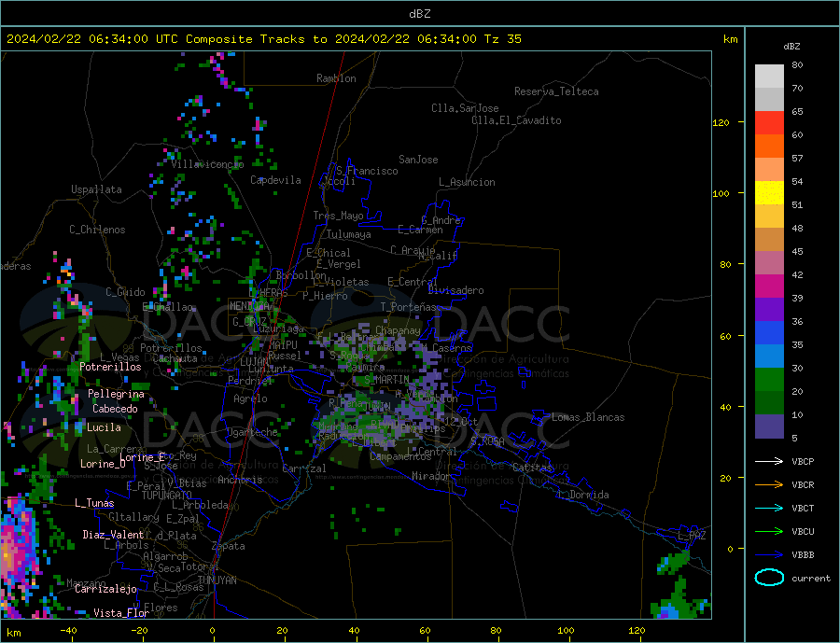Click the 'dBZ' title at the top
Image resolution: width=840 pixels, height=643 pixels.
[419, 14]
